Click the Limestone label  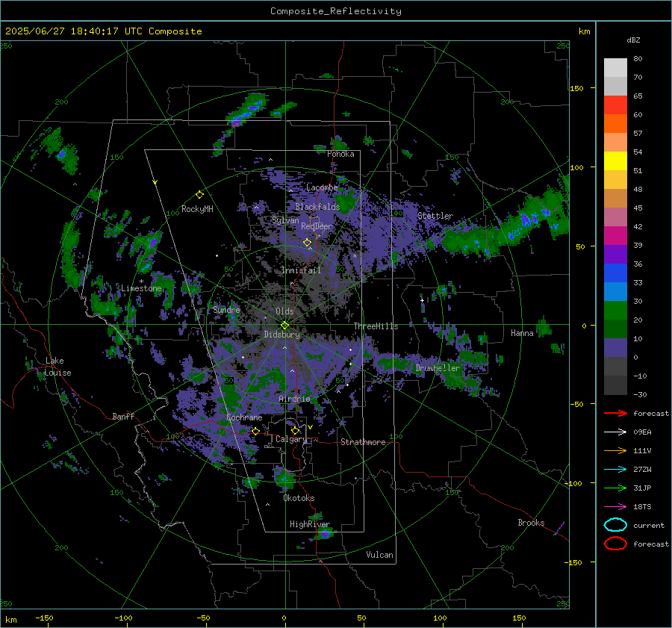click(x=141, y=288)
